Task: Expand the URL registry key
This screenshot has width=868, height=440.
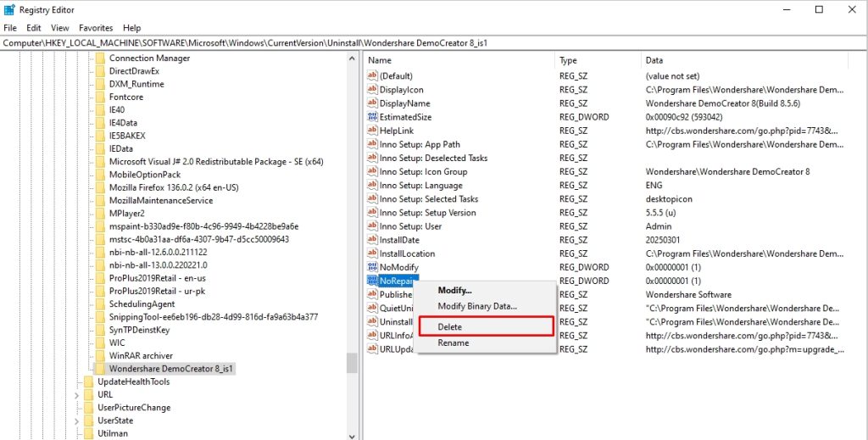Action: pos(77,395)
